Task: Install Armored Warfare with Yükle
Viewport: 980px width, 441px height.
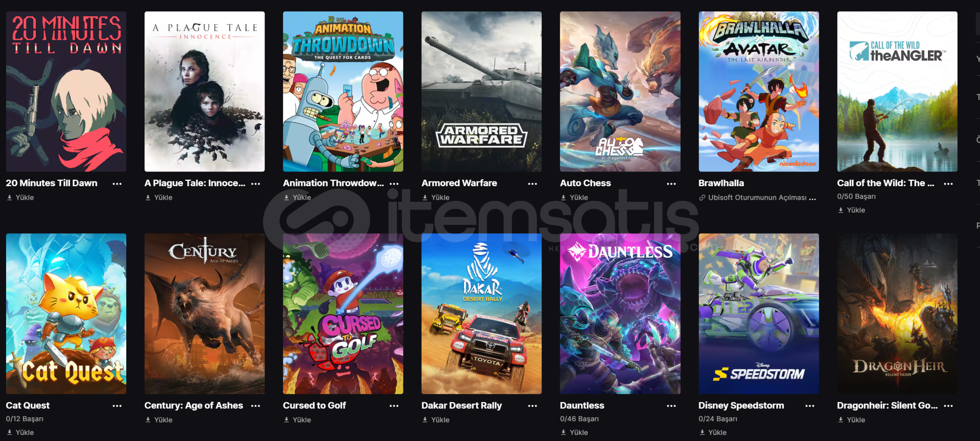Action: click(436, 198)
